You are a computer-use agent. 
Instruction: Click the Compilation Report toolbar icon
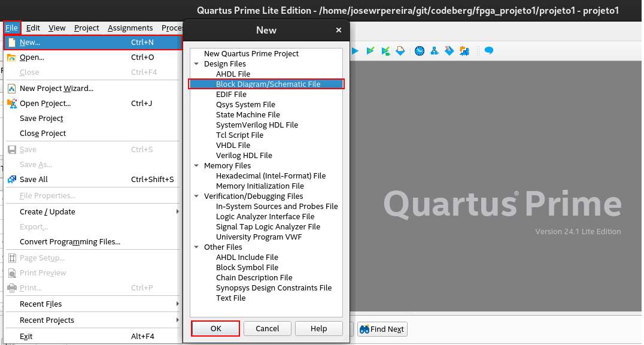(x=400, y=51)
